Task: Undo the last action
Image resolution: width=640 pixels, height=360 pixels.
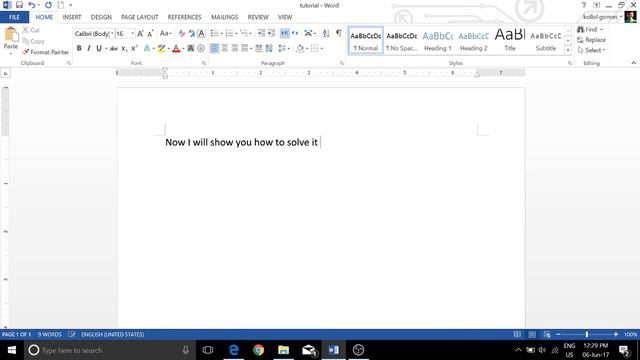Action: point(31,5)
